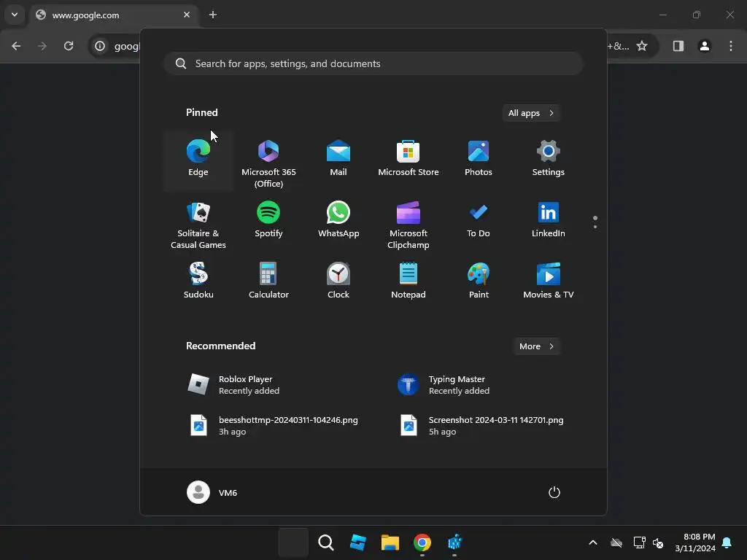Select the www.google.com Chrome tab
747x560 pixels.
coord(113,15)
